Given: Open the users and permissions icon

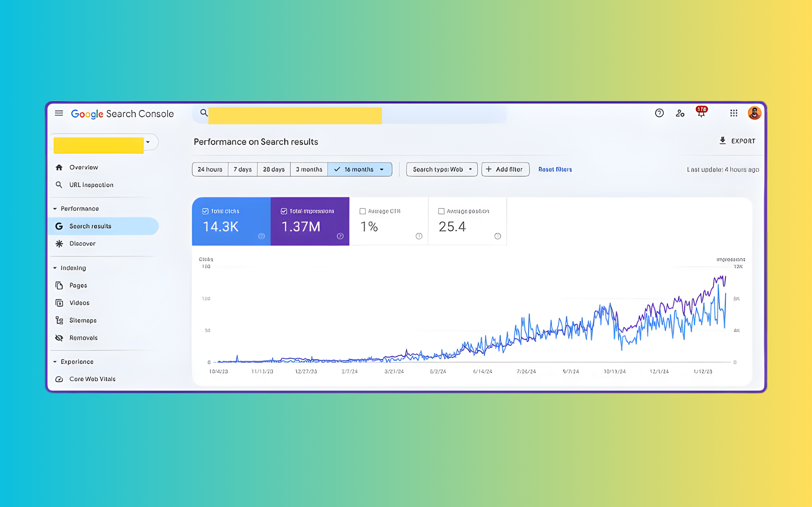Looking at the screenshot, I should (680, 113).
